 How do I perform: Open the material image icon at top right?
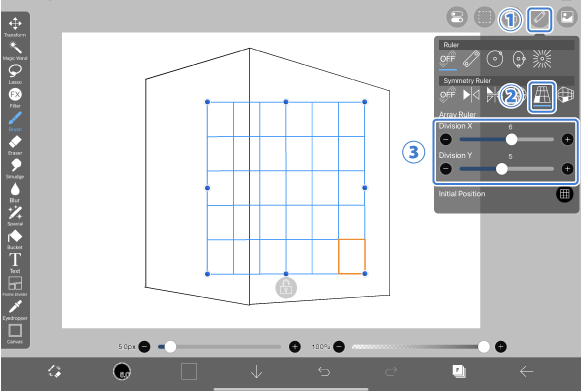pos(567,17)
